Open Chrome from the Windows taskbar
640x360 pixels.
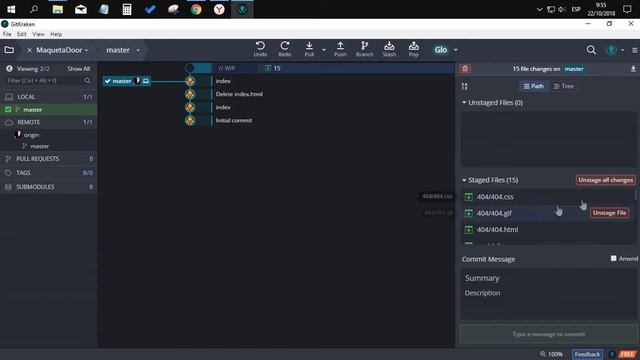[196, 9]
